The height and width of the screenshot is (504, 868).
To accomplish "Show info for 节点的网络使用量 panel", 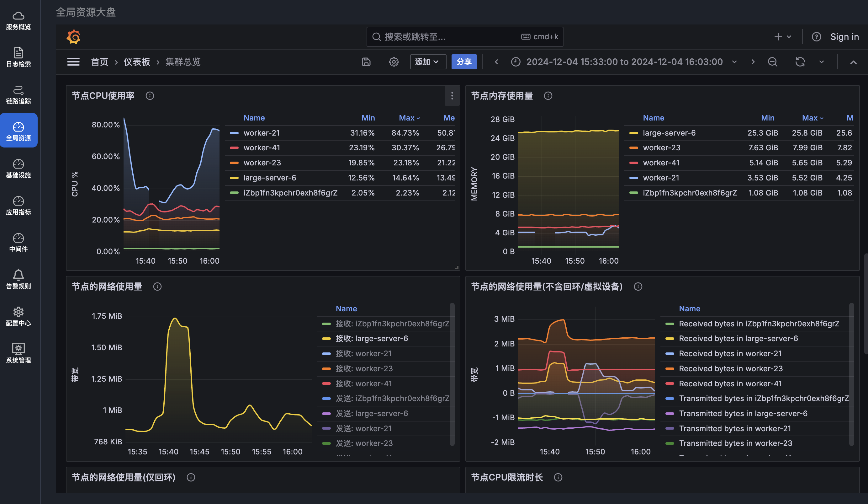I will pyautogui.click(x=157, y=287).
